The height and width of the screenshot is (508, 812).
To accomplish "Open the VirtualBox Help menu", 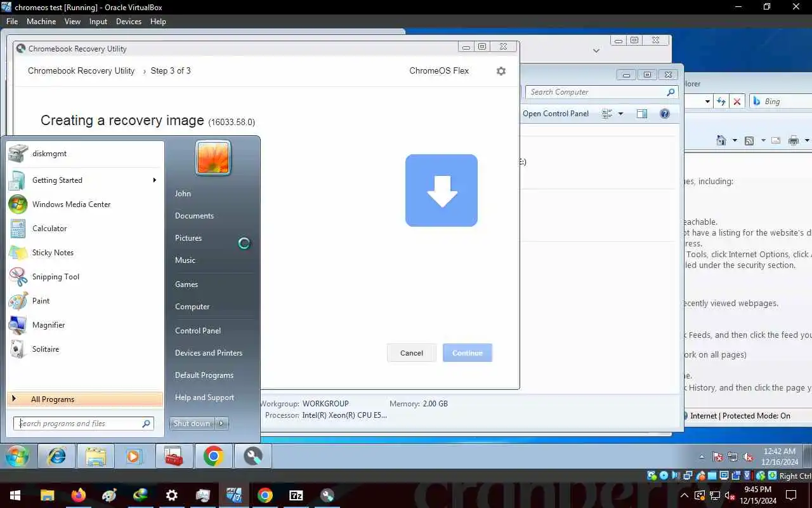I will pyautogui.click(x=158, y=22).
